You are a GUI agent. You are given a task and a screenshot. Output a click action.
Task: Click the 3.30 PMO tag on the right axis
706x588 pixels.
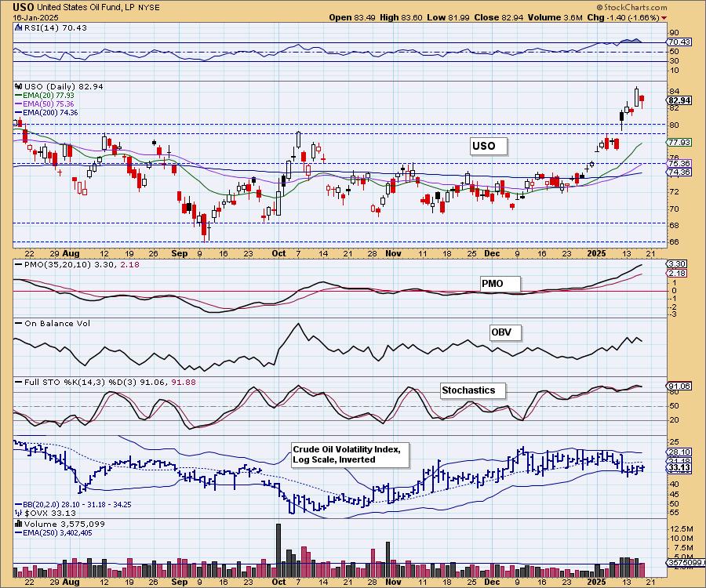[676, 264]
